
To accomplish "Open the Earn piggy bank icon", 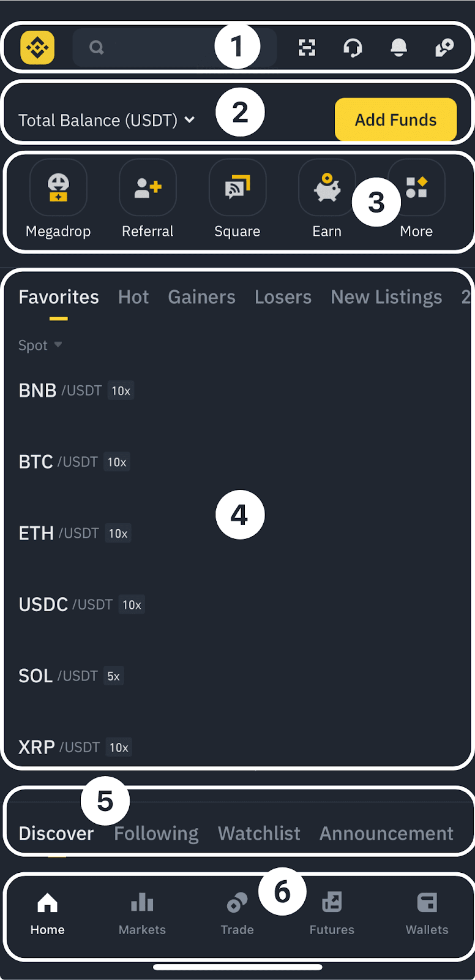I will pyautogui.click(x=326, y=187).
